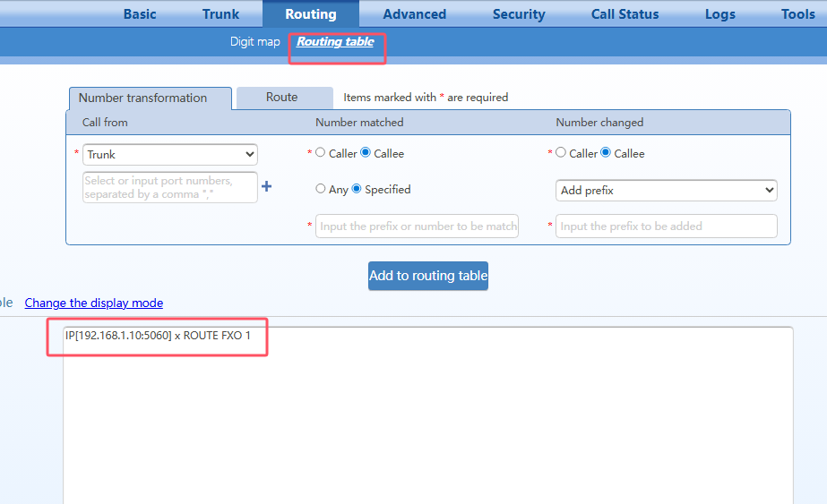Switch to the Route tab

coord(281,98)
